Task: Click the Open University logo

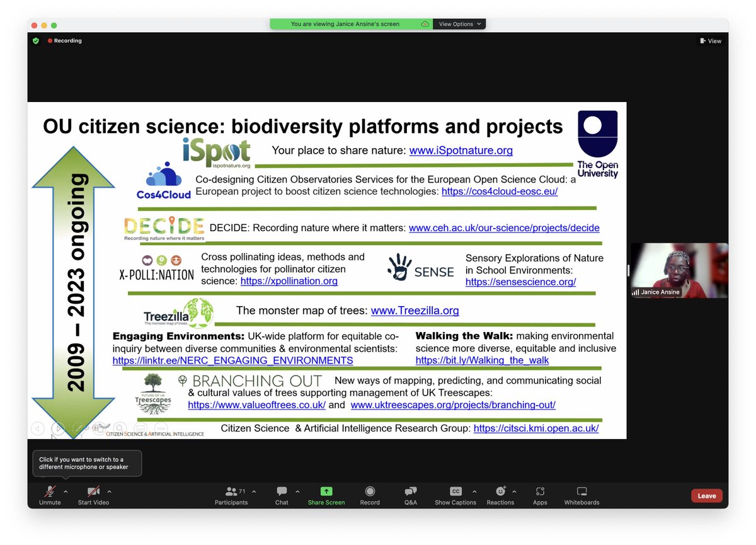Action: pos(598,144)
